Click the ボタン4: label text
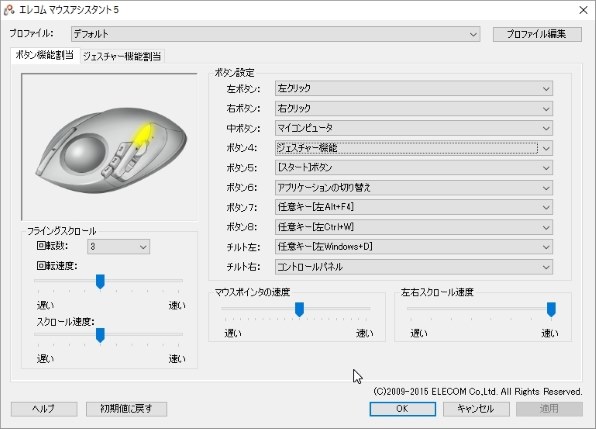This screenshot has height=429, width=596. [x=242, y=148]
